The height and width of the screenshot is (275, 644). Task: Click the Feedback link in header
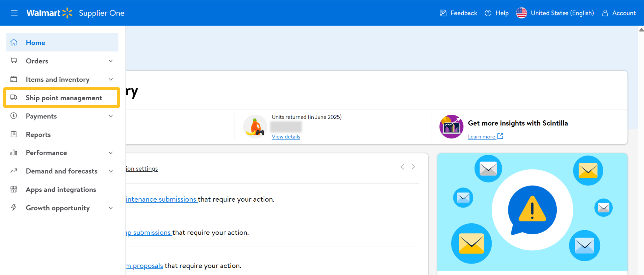(x=464, y=13)
